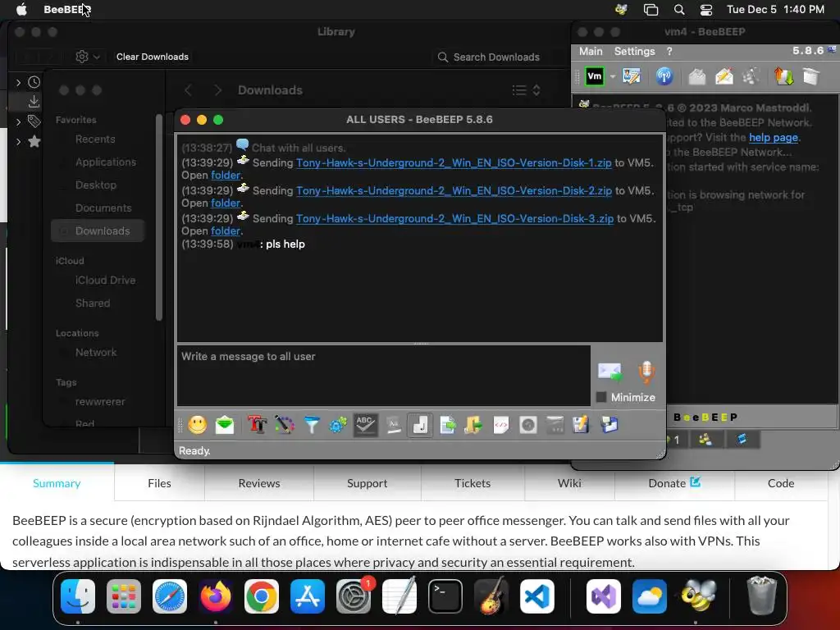
Task: Select Documents in Finder sidebar
Action: pos(103,208)
